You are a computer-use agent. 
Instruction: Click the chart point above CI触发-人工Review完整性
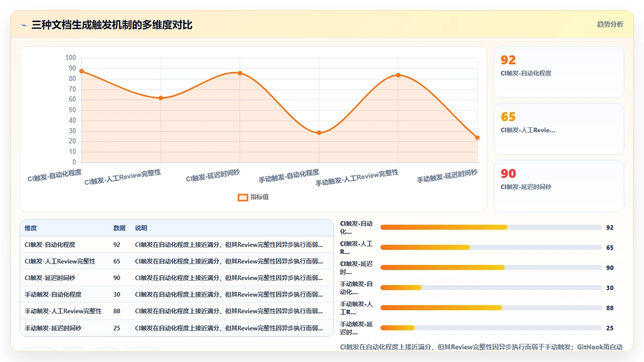tap(160, 98)
